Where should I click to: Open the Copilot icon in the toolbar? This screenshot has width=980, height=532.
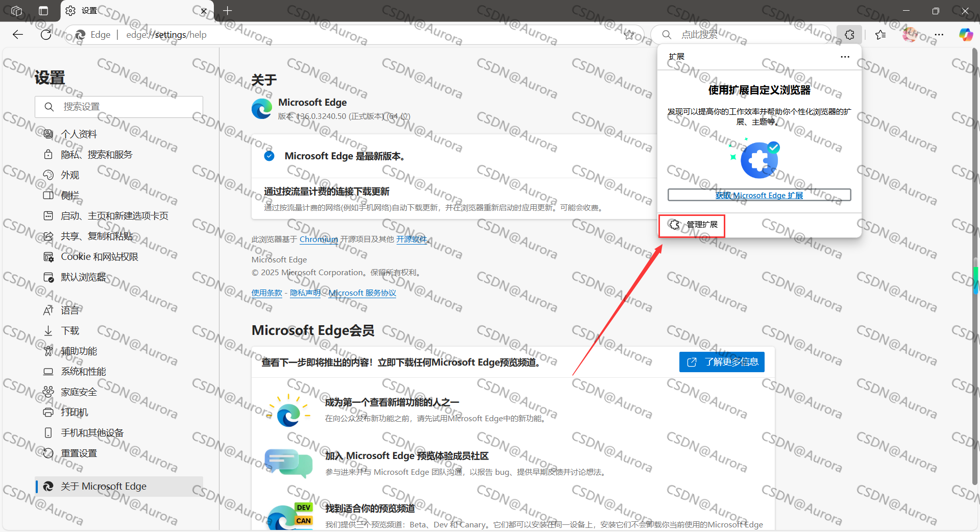pos(966,35)
